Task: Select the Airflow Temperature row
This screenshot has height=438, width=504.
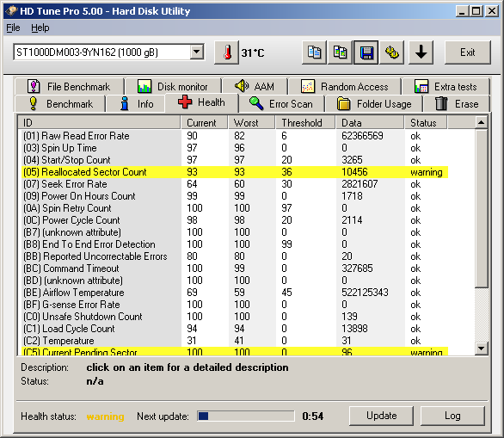Action: point(235,293)
